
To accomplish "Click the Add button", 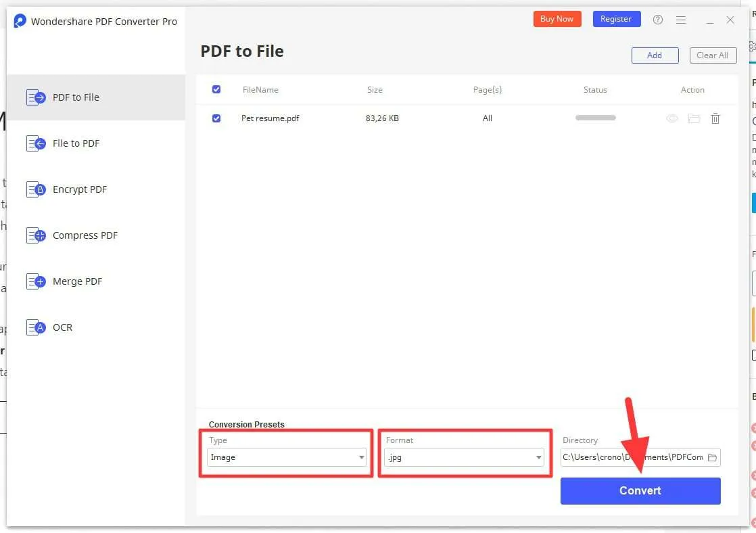I will pyautogui.click(x=655, y=55).
